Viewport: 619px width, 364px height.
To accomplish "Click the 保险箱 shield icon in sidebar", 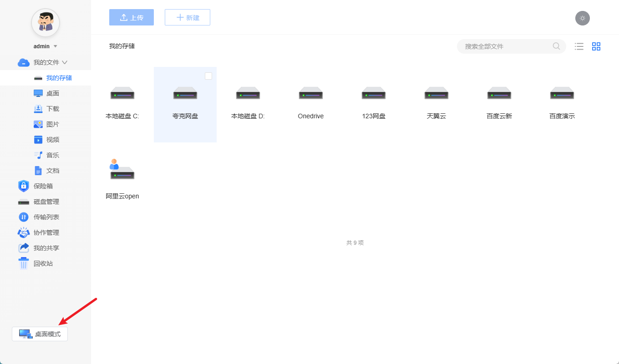I will [x=24, y=186].
